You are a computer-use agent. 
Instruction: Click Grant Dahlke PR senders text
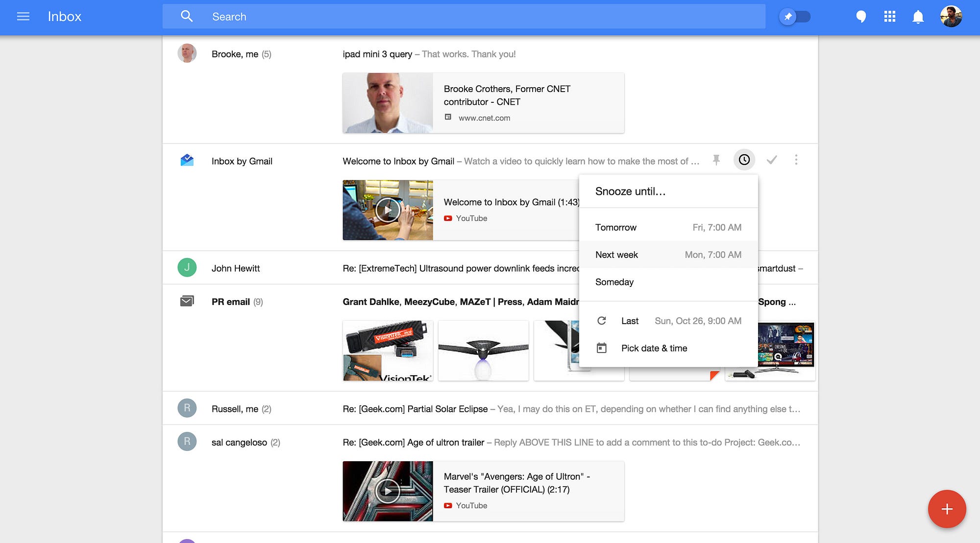pyautogui.click(x=461, y=302)
